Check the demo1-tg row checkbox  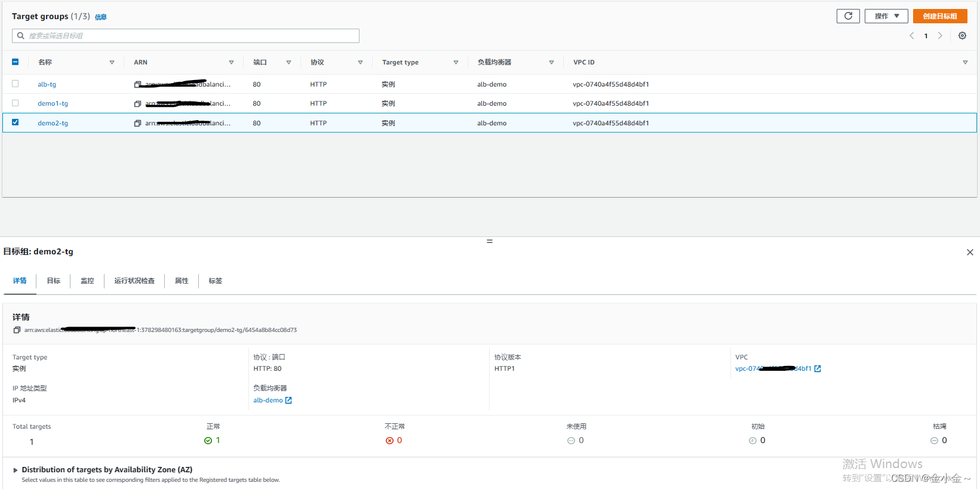pyautogui.click(x=16, y=103)
